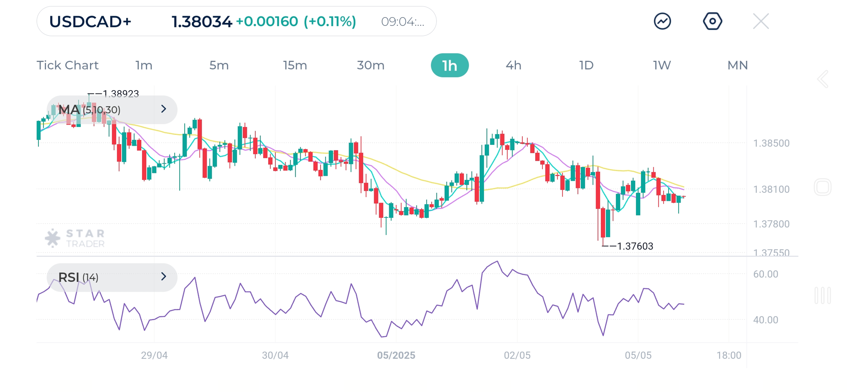868x392 pixels.
Task: Select the 1D daily timeframe
Action: (586, 65)
